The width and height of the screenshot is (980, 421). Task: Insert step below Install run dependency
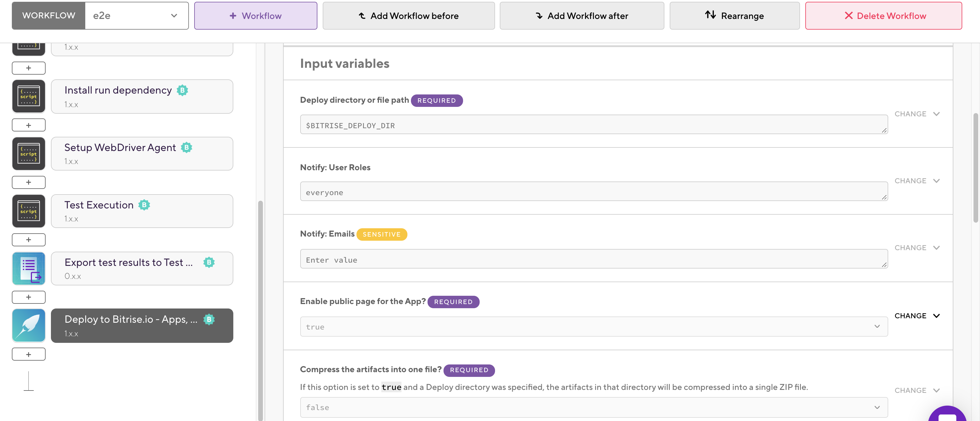click(28, 125)
